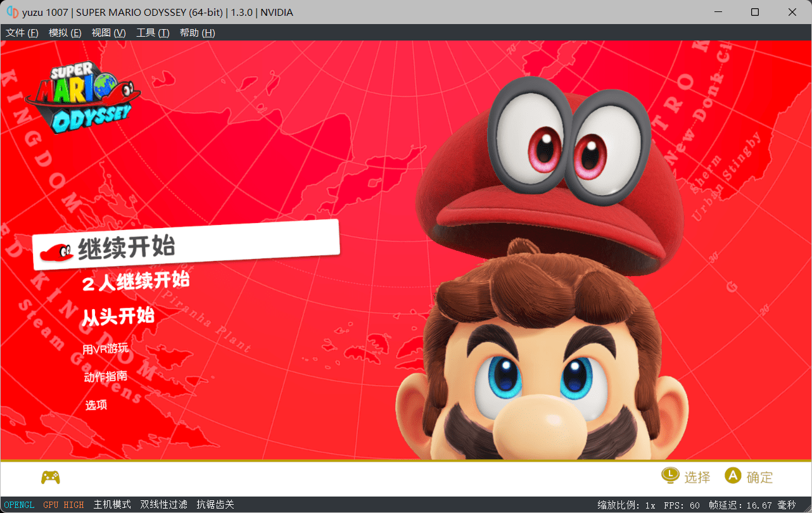Select 继续开始 to resume the game
Viewport: 812px width, 513px height.
[186, 244]
